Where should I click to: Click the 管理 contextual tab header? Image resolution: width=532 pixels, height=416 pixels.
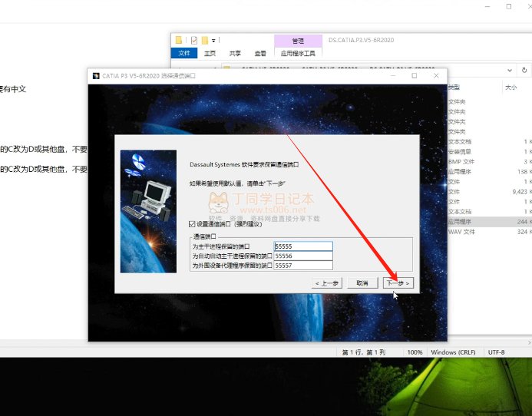298,41
